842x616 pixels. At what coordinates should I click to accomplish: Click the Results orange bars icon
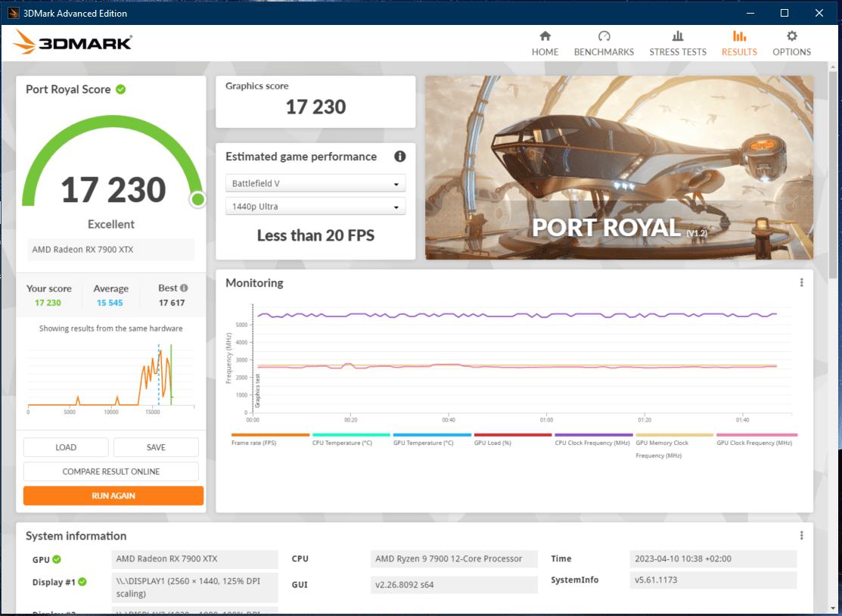[739, 36]
